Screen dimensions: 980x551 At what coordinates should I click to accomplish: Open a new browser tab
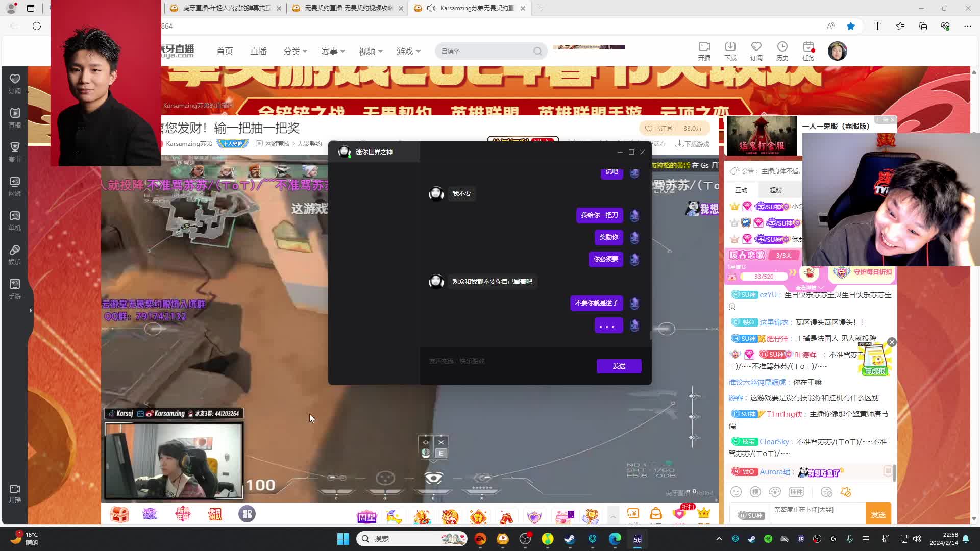pyautogui.click(x=540, y=8)
